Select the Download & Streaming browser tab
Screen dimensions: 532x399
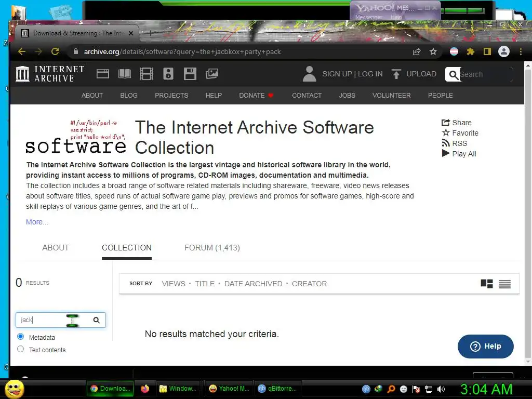[x=77, y=33]
